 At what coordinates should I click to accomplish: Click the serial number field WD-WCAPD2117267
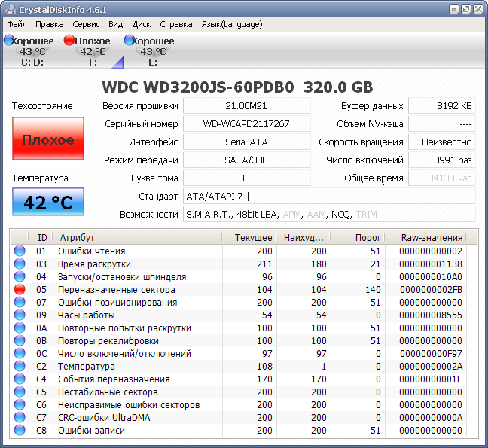tap(246, 123)
